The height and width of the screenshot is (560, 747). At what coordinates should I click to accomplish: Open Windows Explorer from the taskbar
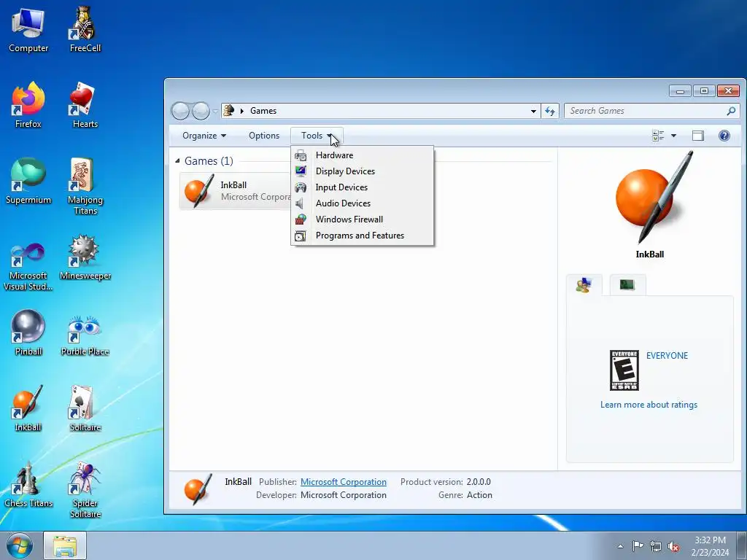click(65, 545)
